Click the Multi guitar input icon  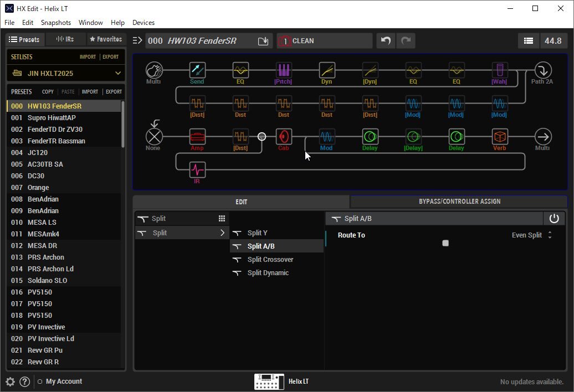click(154, 70)
